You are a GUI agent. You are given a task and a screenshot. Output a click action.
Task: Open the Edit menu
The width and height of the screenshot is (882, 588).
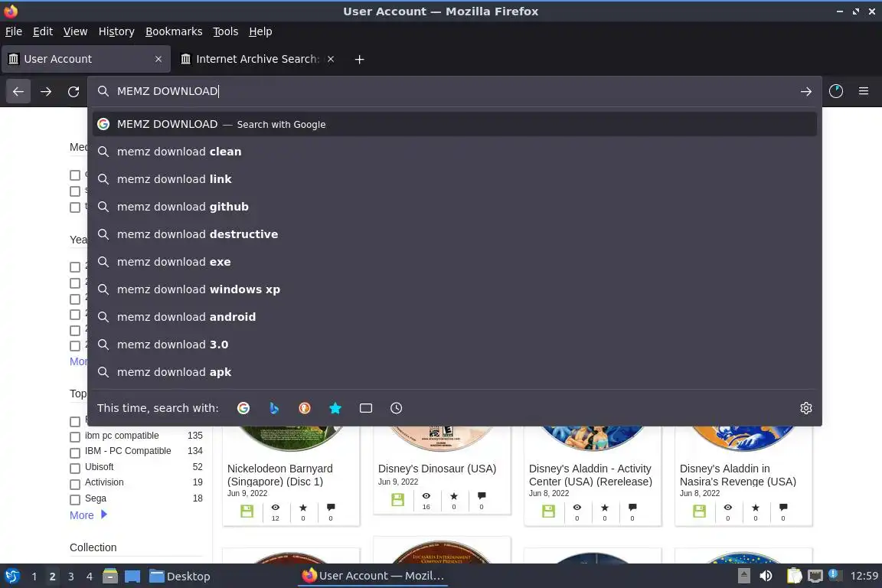tap(43, 31)
